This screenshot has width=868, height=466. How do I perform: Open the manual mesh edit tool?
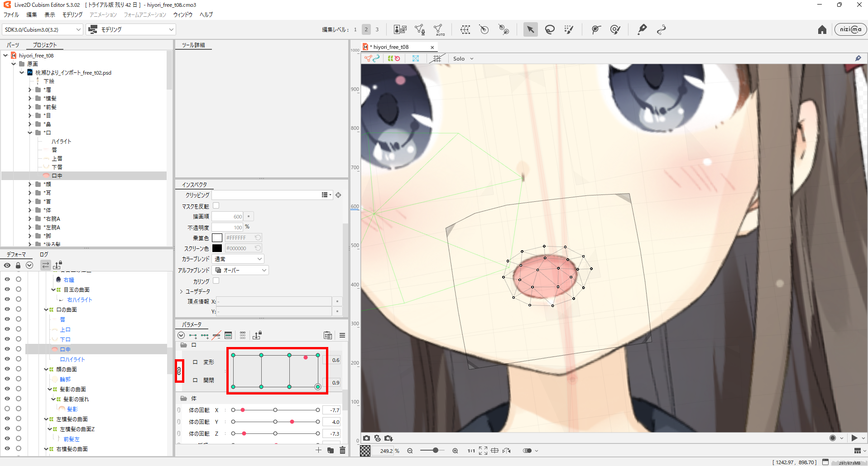(x=420, y=30)
